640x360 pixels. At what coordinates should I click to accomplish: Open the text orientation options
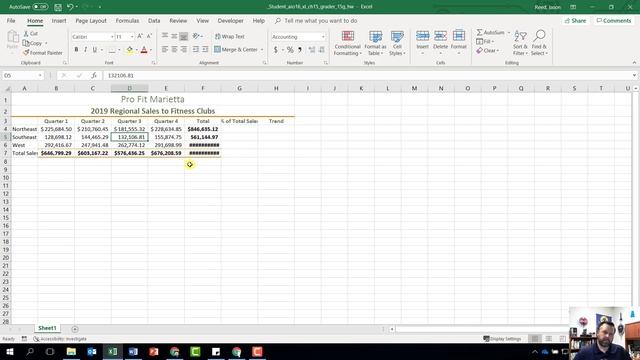click(197, 36)
